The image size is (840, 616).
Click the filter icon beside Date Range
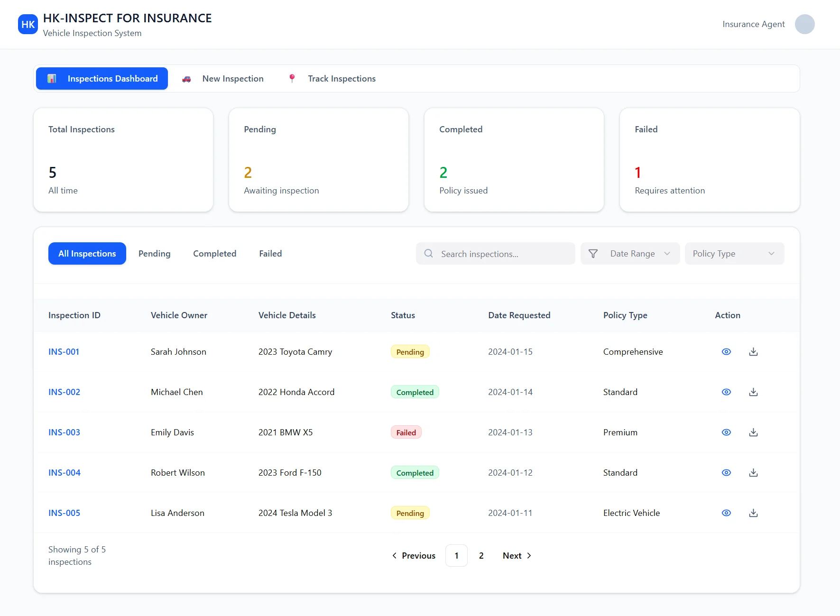[x=593, y=253]
